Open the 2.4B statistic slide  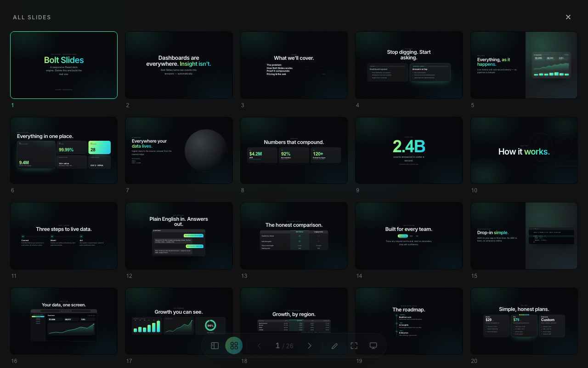click(409, 150)
